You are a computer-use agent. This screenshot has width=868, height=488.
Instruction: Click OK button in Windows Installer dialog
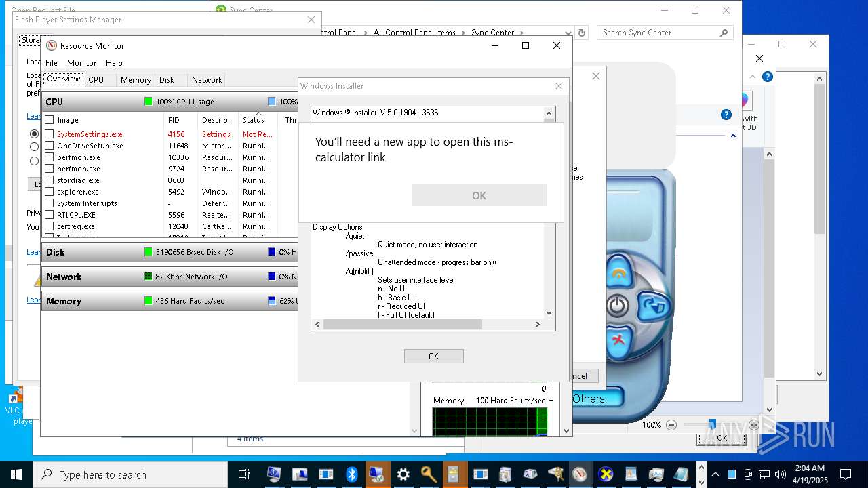pyautogui.click(x=434, y=356)
